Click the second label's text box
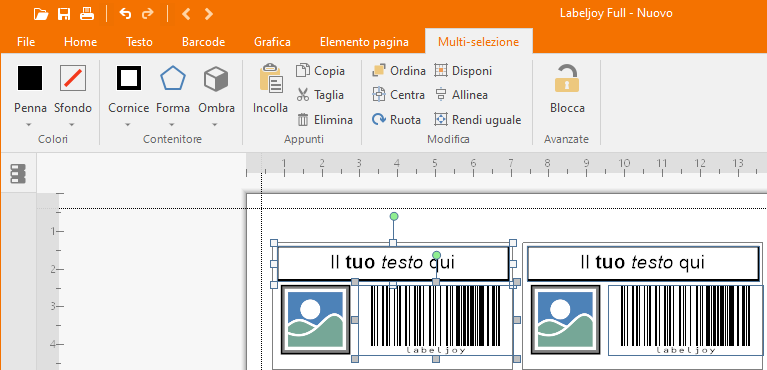 [x=643, y=263]
